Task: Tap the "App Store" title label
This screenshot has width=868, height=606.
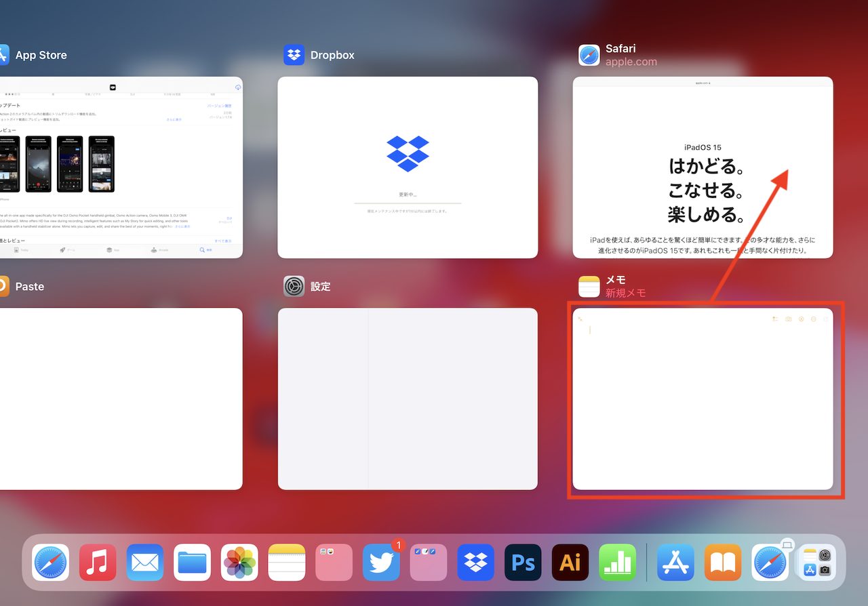Action: [x=41, y=55]
